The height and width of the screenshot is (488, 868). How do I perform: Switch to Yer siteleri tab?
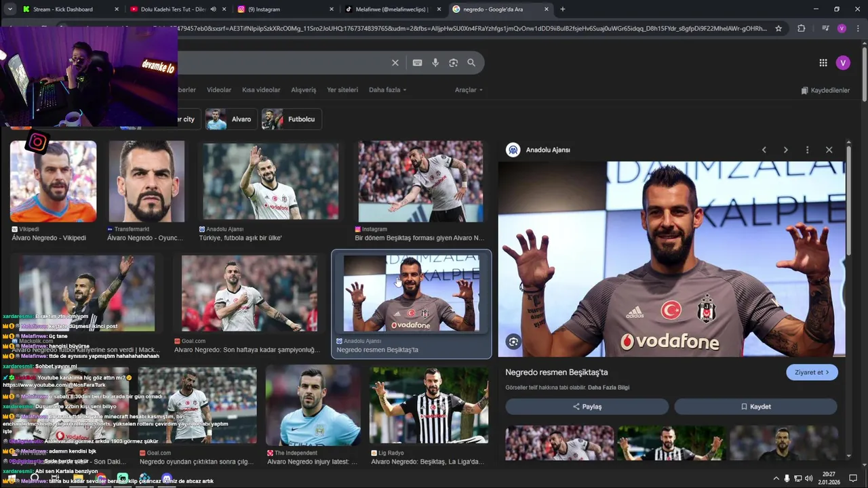(342, 90)
